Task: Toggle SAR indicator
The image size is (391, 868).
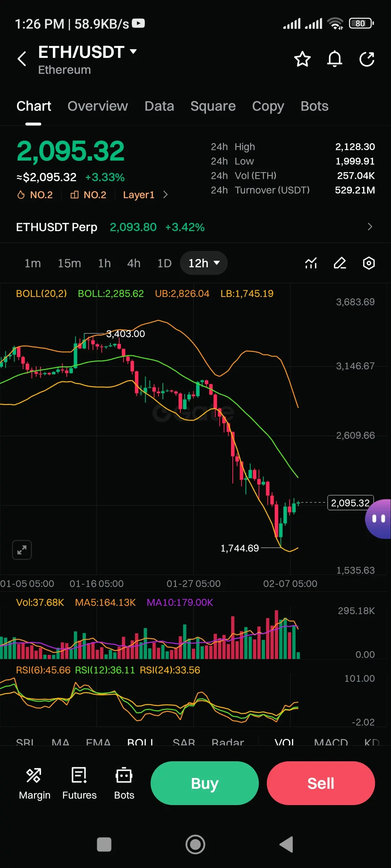Action: pos(184,742)
